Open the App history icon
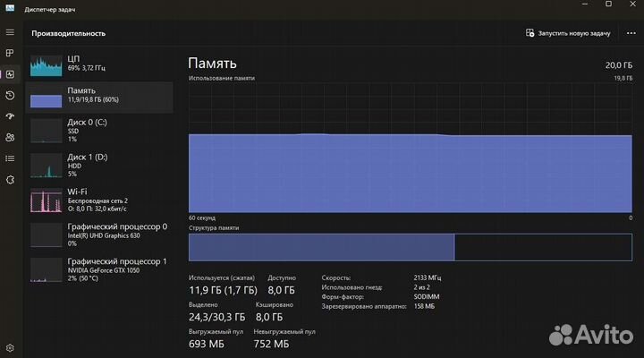644x358 pixels. tap(10, 95)
